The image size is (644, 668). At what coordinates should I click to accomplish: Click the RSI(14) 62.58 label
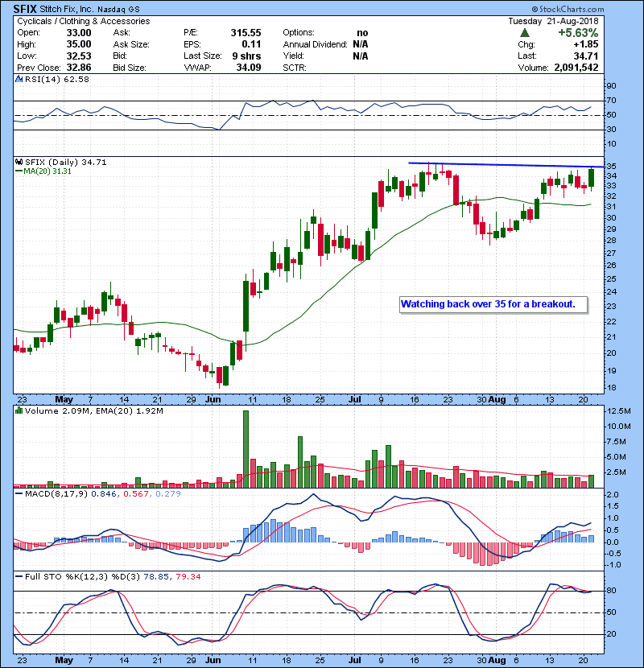(57, 79)
